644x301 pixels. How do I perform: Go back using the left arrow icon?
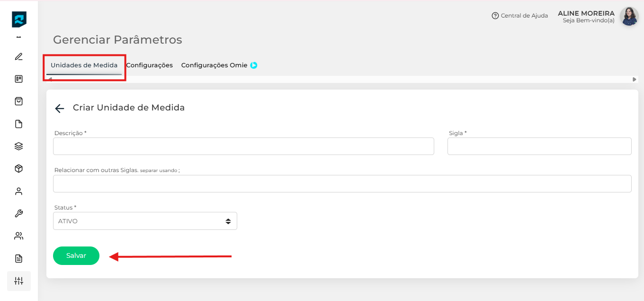pyautogui.click(x=59, y=109)
